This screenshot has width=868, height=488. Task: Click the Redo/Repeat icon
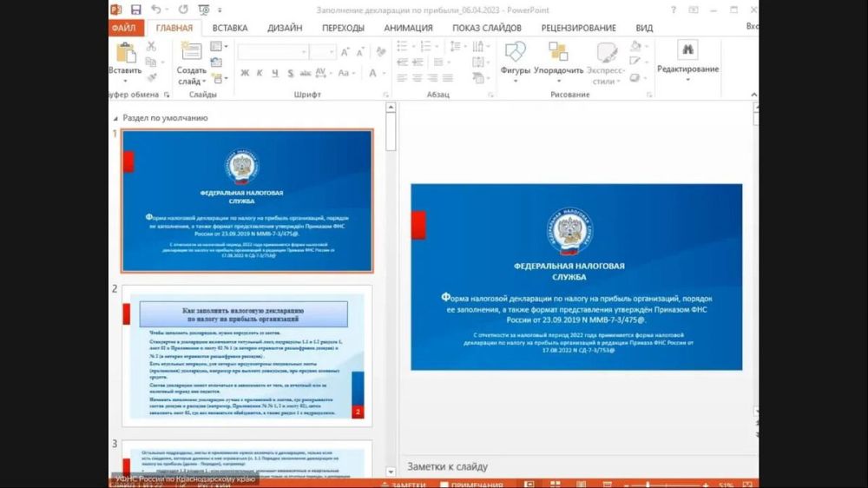click(182, 10)
